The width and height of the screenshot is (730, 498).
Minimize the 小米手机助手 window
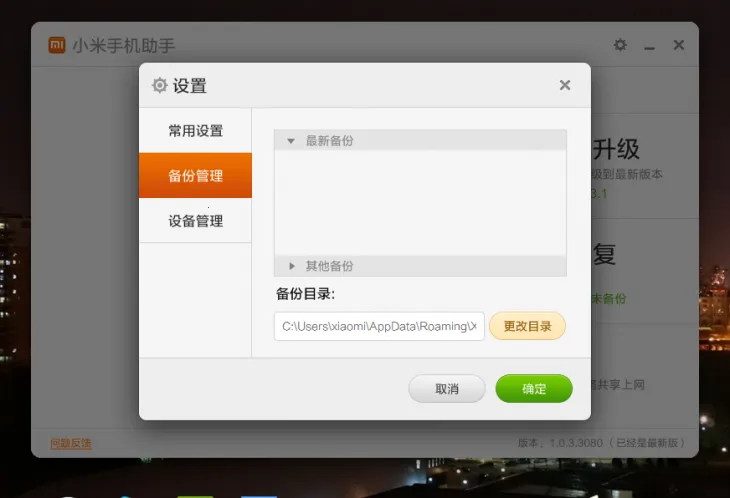(x=649, y=46)
